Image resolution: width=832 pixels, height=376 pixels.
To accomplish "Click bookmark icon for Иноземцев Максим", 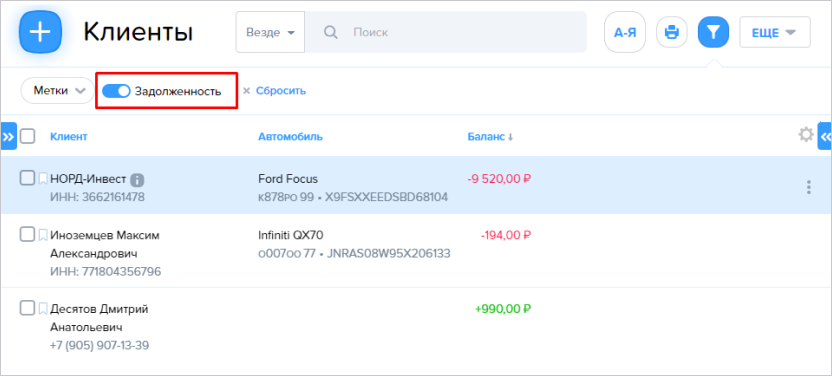I will point(43,235).
